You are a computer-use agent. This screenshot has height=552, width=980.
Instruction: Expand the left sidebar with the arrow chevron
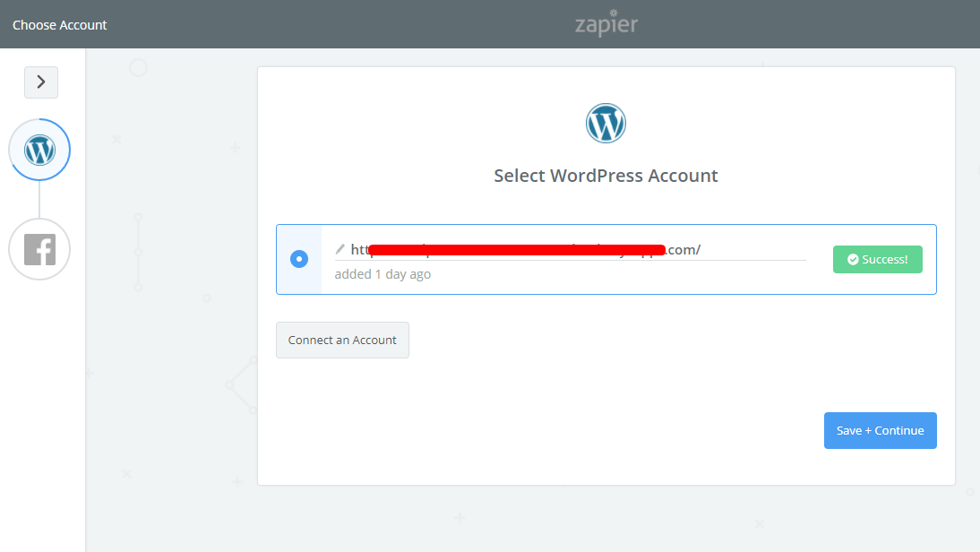coord(41,82)
